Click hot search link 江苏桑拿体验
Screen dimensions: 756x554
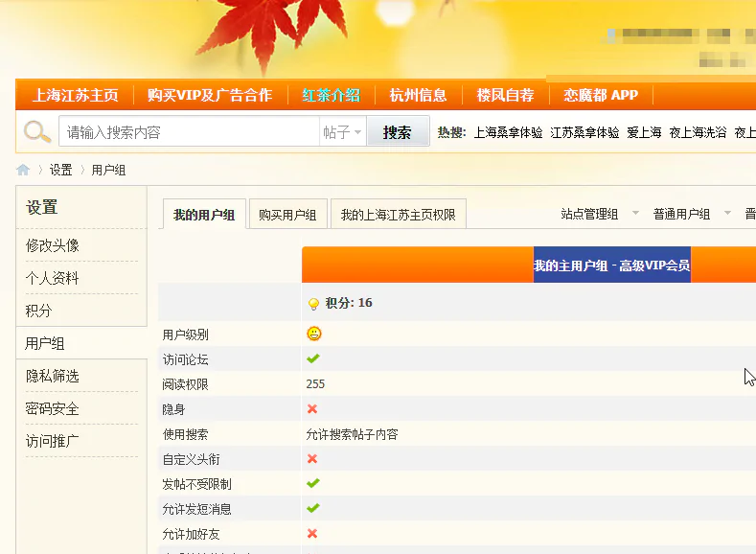point(584,132)
